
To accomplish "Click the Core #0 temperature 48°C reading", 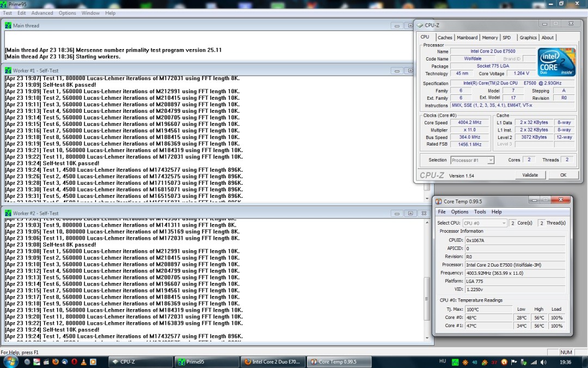I will pyautogui.click(x=488, y=318).
